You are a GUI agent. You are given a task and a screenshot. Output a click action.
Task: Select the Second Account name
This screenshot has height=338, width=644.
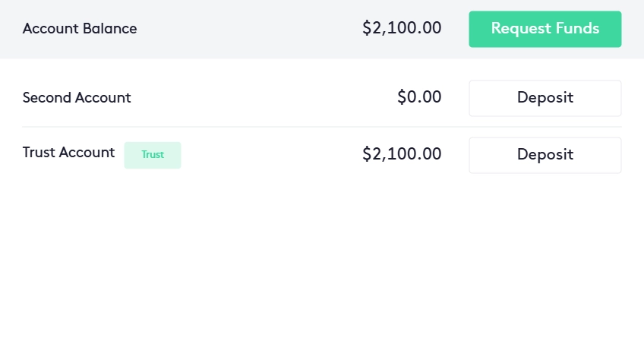[x=77, y=98]
